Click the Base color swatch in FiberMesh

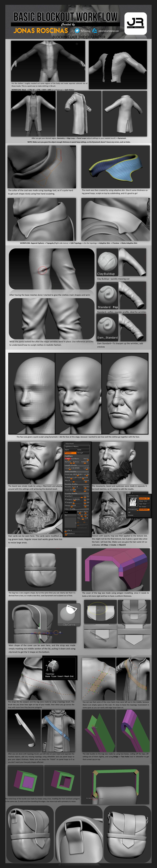point(71,512)
